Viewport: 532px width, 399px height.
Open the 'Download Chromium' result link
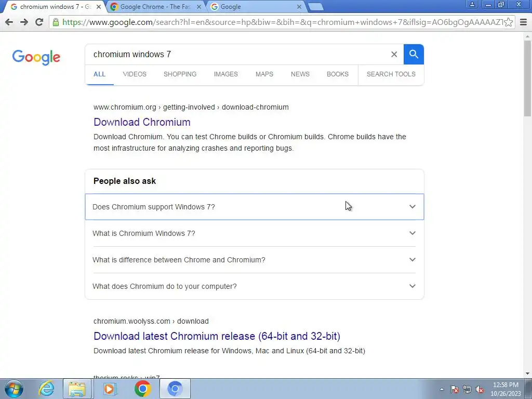tap(142, 122)
